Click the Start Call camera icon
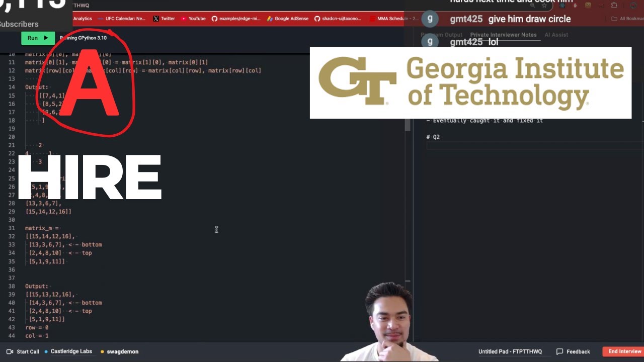The image size is (644, 362). 10,351
